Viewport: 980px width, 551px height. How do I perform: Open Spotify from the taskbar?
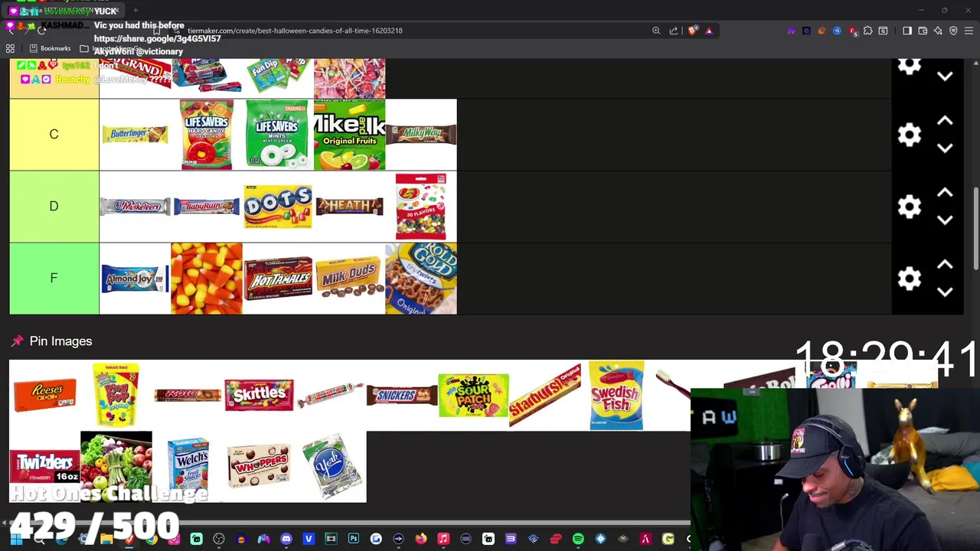pos(578,540)
